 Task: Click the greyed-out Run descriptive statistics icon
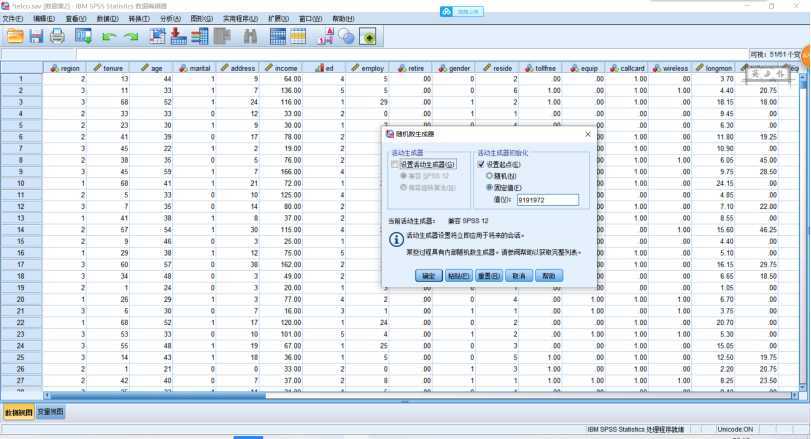tap(222, 36)
